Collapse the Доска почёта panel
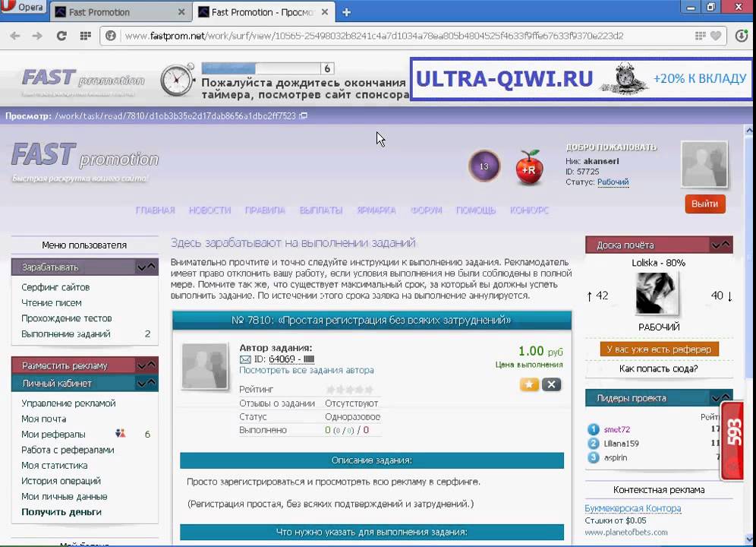Viewport: 756px width, 547px height. (720, 245)
